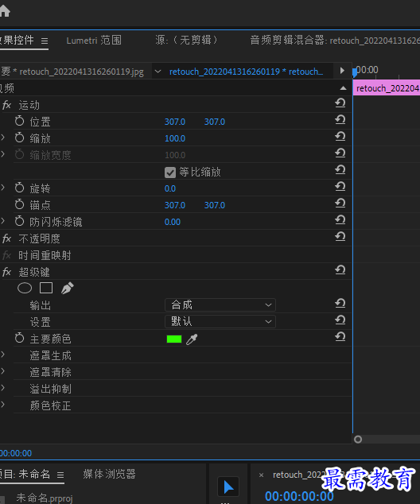420x504 pixels.
Task: Toggle 缩放 stopwatch animation
Action: tap(19, 138)
